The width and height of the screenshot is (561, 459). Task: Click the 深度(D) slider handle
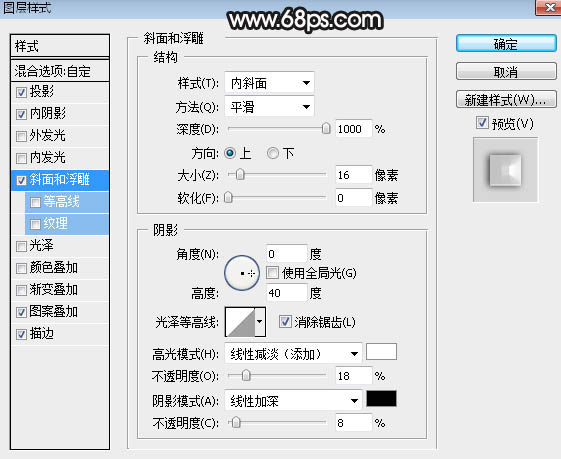pos(326,128)
